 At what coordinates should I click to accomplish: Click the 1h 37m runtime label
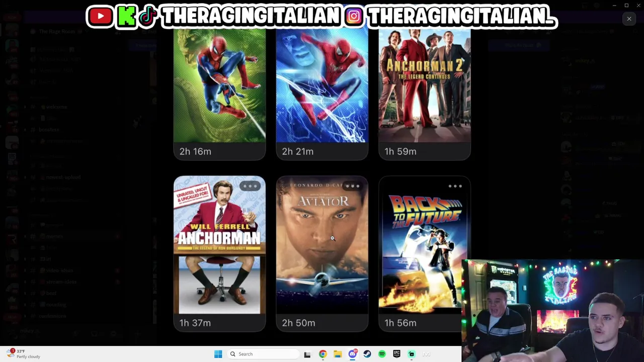click(195, 323)
